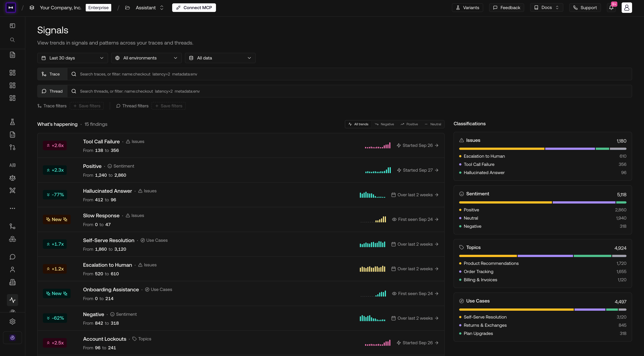This screenshot has height=356, width=644.
Task: Open Slow Response First seen Sep 24 link
Action: [x=415, y=219]
